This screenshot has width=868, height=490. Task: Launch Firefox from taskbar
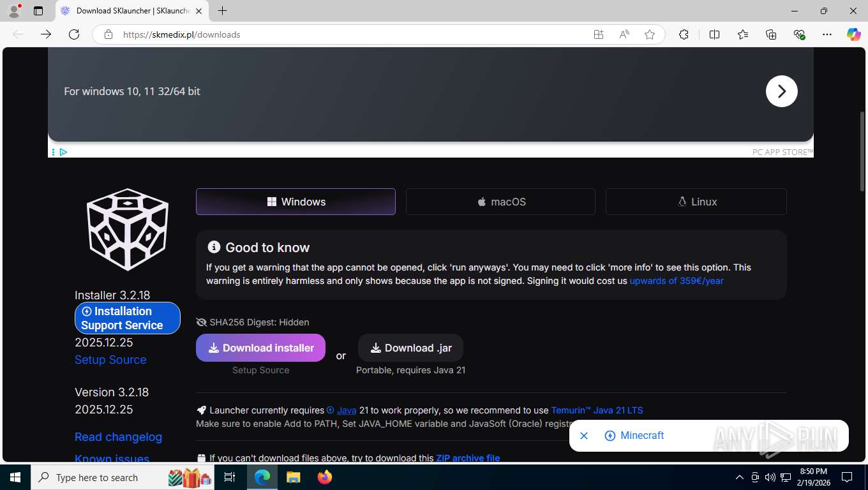tap(324, 477)
